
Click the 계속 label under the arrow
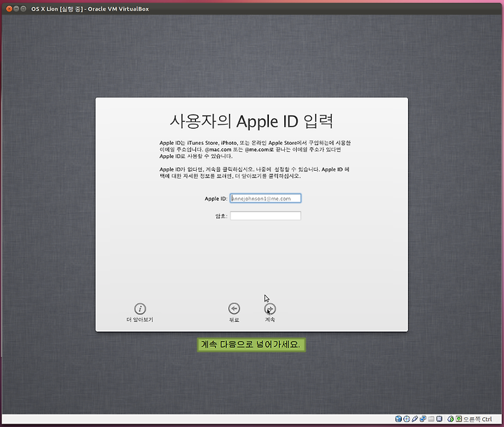click(x=270, y=320)
